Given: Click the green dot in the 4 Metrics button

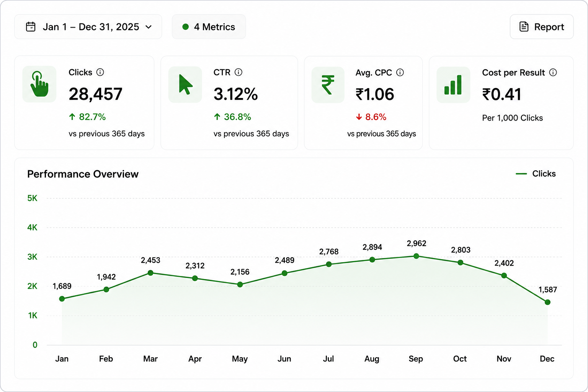Looking at the screenshot, I should 186,27.
